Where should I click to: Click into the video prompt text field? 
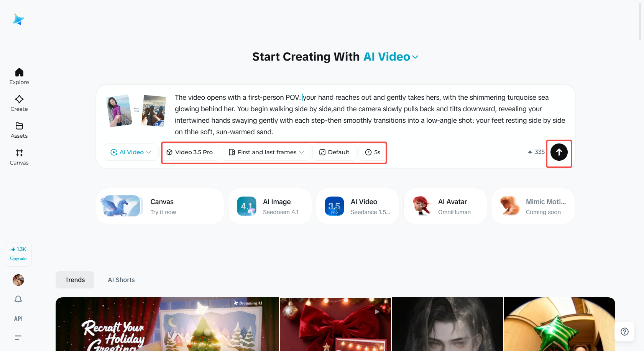[370, 115]
